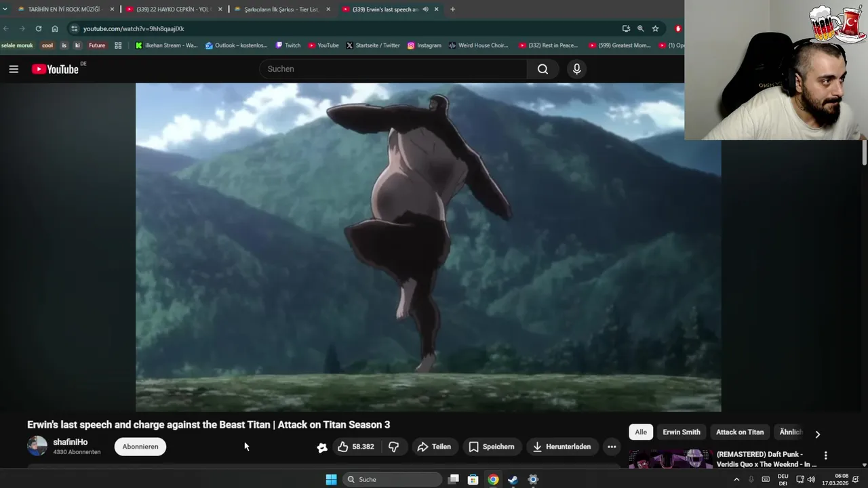Open the Windows Start menu

(x=331, y=479)
